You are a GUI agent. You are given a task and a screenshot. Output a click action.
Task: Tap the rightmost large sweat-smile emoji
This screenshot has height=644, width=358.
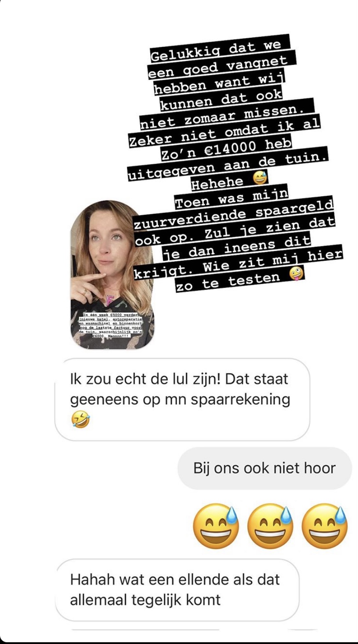325,526
